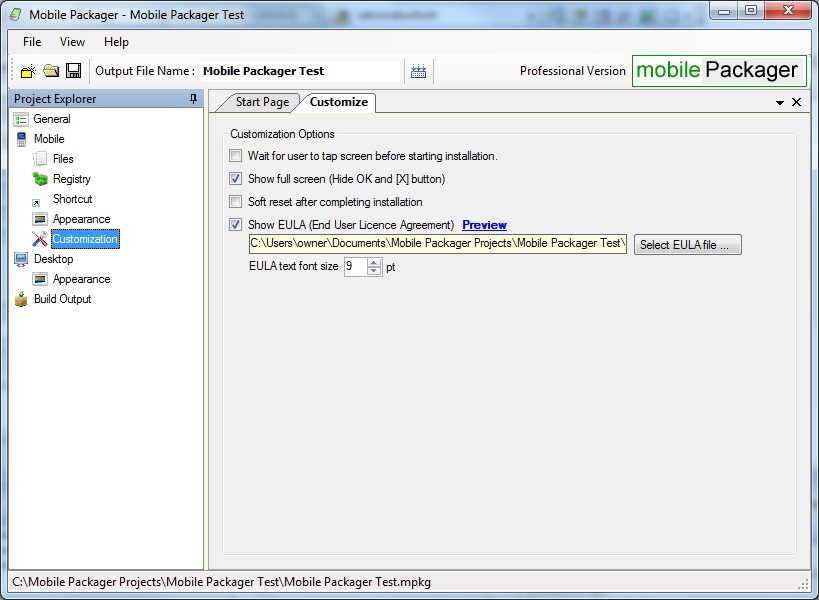Click Appearance icon under Desktop
Image resolution: width=819 pixels, height=600 pixels.
point(40,279)
